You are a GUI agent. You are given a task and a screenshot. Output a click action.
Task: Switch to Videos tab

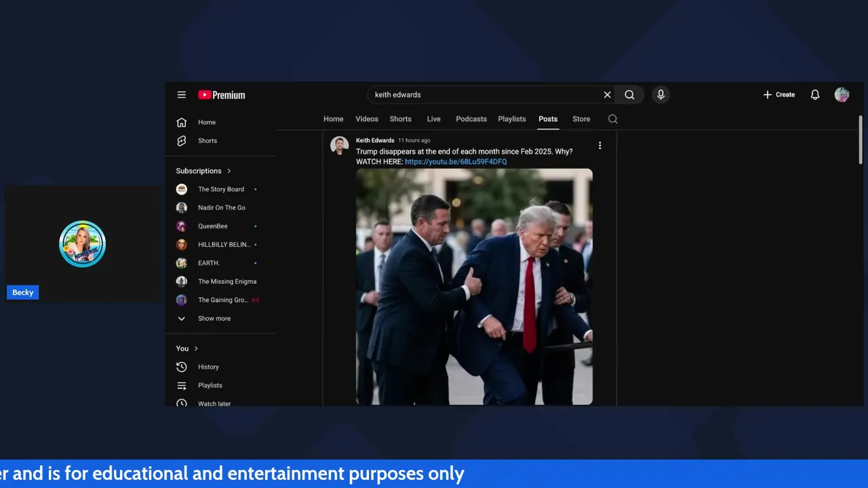click(x=367, y=119)
